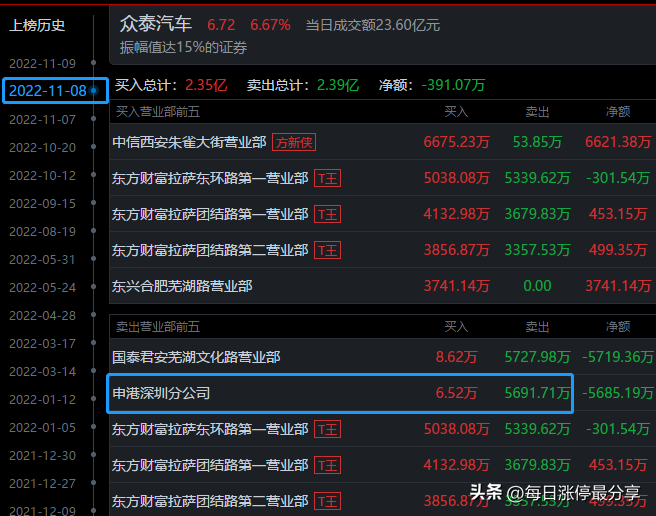Click buy amount 6.52万 for 申港深圳

[x=456, y=393]
